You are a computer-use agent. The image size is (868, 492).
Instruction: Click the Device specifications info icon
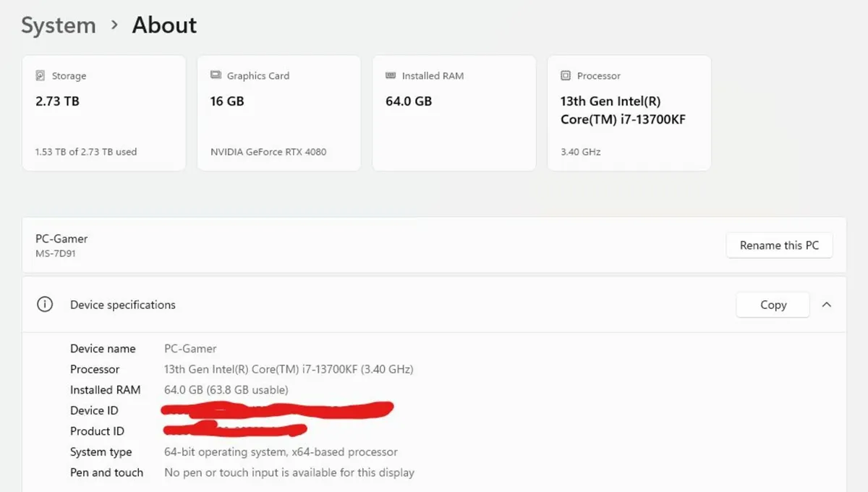pyautogui.click(x=45, y=305)
